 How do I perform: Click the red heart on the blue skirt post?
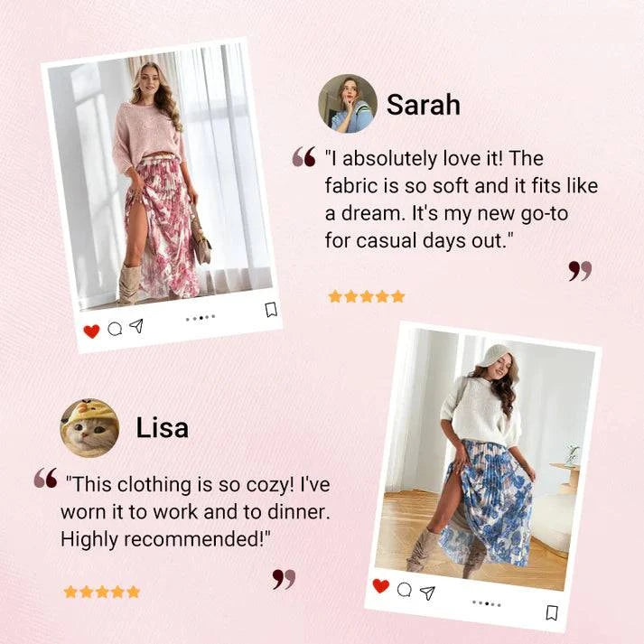[381, 585]
